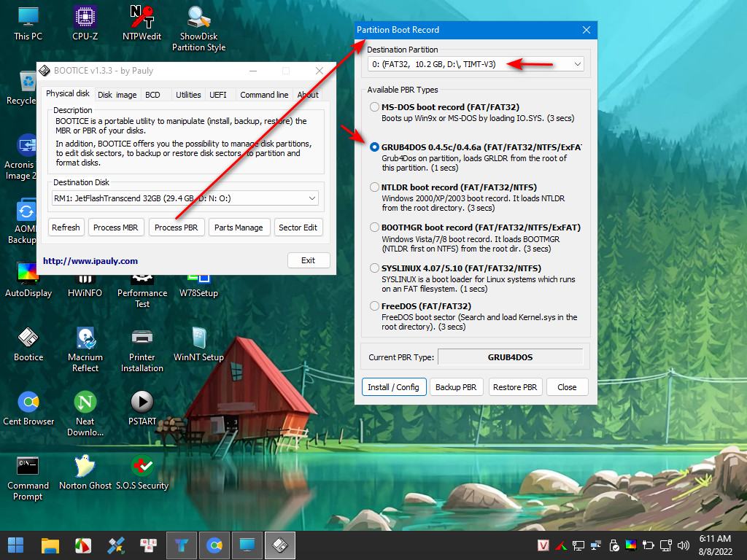This screenshot has width=747, height=560.
Task: Click Backup PBR button
Action: point(456,387)
